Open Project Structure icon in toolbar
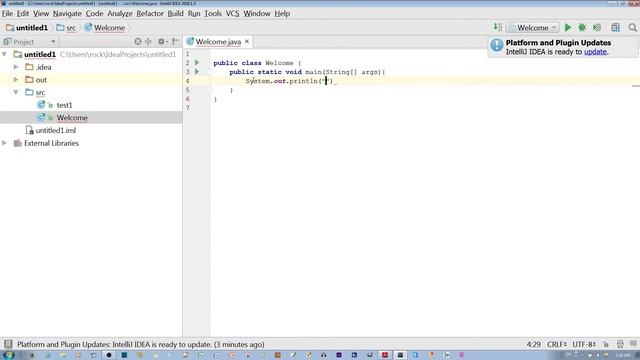The height and width of the screenshot is (360, 640). (x=615, y=28)
